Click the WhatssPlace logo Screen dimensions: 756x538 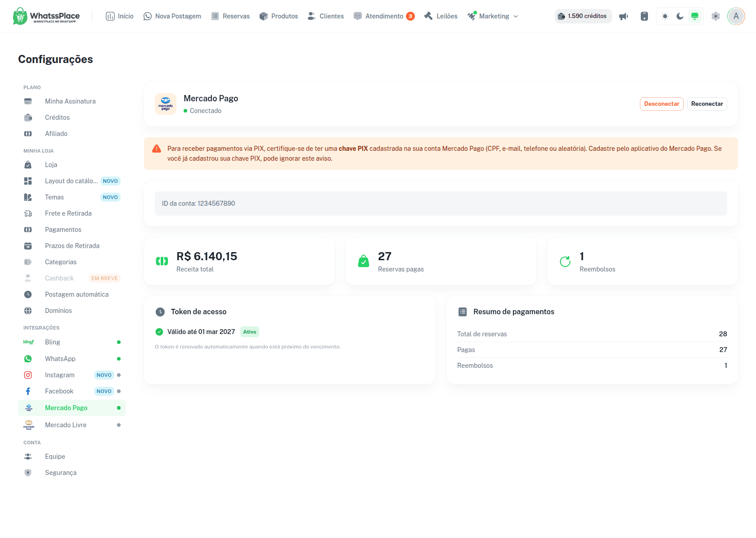[x=46, y=16]
